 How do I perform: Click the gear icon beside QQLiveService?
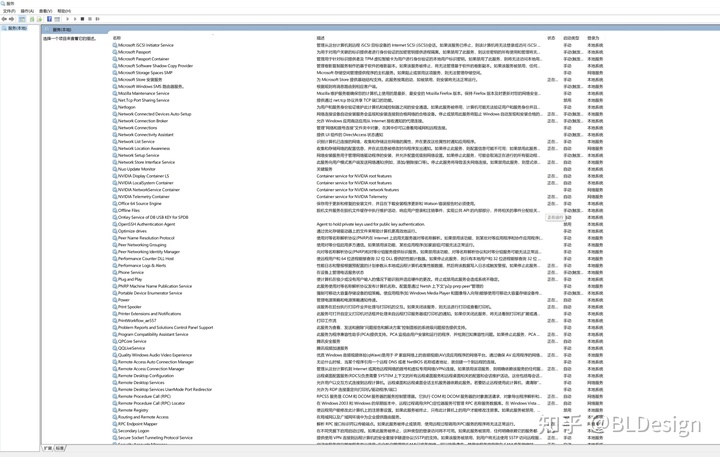(x=115, y=348)
